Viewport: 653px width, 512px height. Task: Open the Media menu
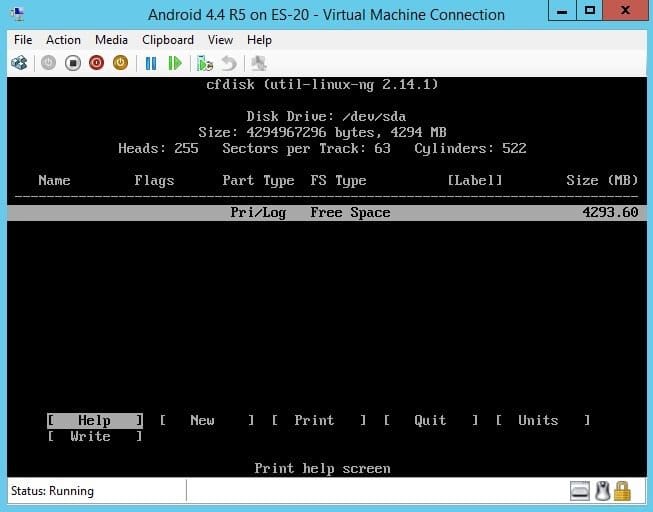pyautogui.click(x=111, y=40)
